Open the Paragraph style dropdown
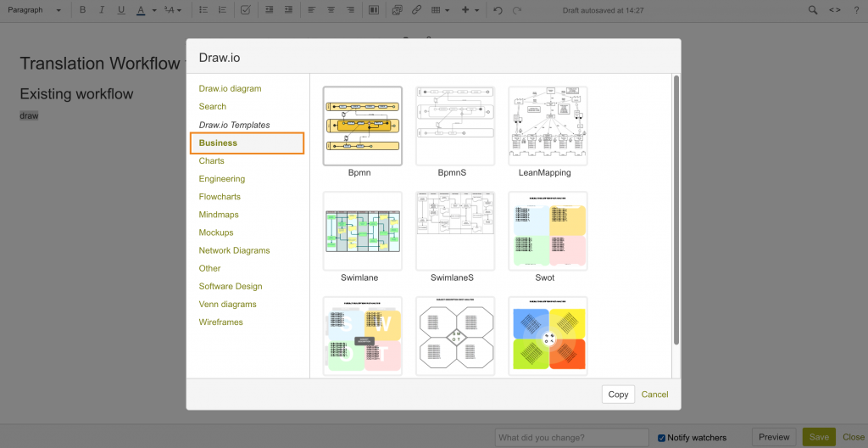 coord(34,10)
